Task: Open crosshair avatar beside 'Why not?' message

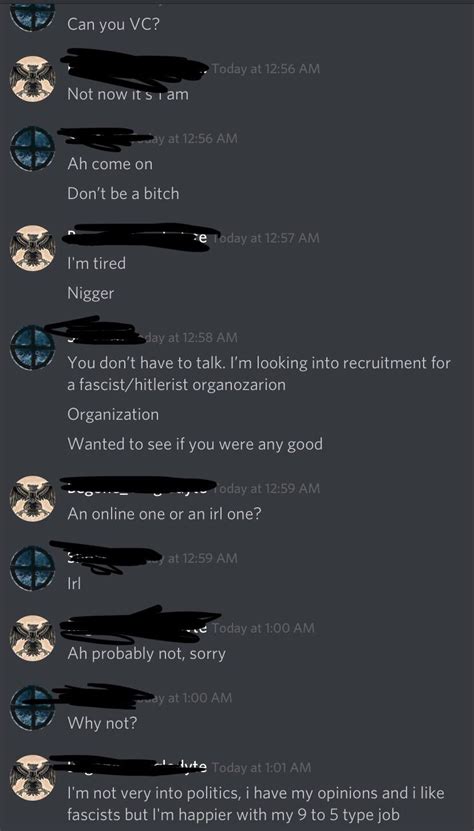Action: click(x=32, y=708)
